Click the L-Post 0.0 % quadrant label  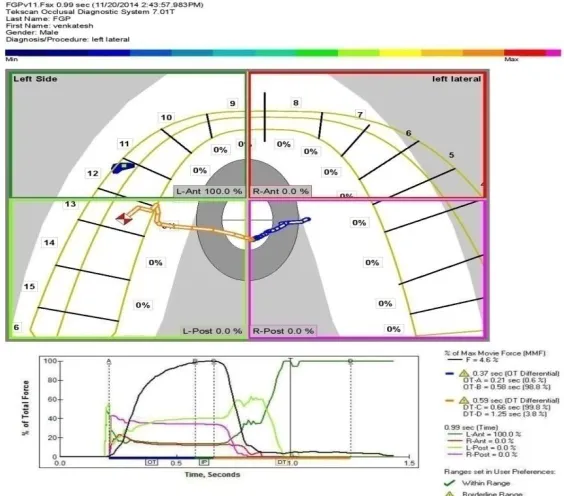coord(212,331)
